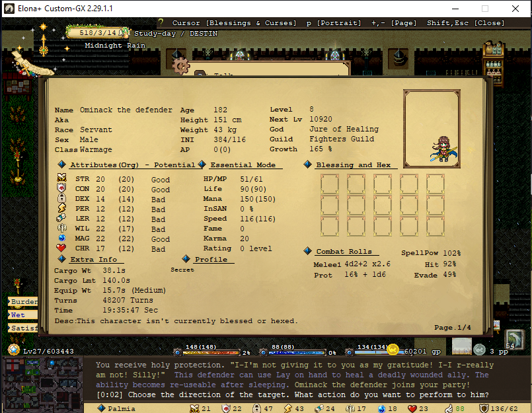
Task: Click the p [Portrait] key hint
Action: pos(334,22)
